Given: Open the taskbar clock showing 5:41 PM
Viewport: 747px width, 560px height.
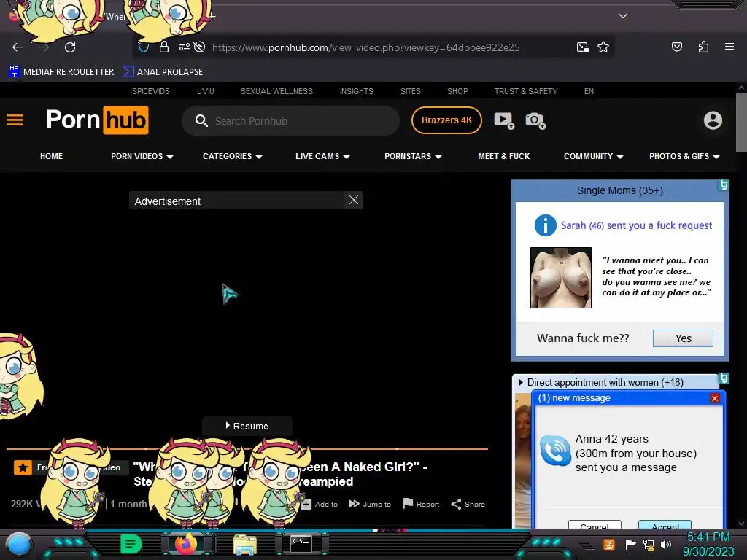Looking at the screenshot, I should click(708, 544).
